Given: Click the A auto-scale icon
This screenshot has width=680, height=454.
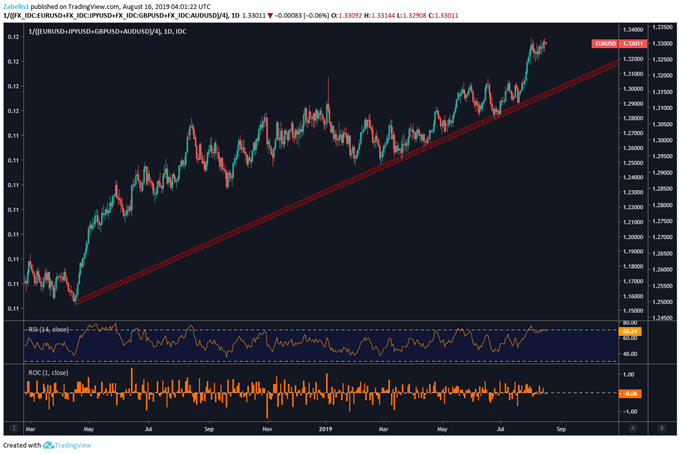Looking at the screenshot, I should (x=632, y=428).
